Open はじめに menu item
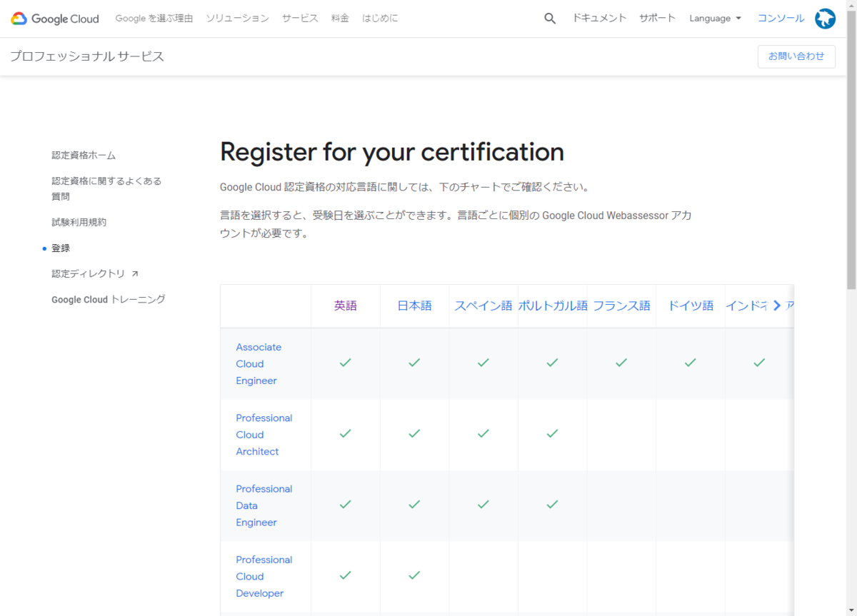This screenshot has height=616, width=857. (x=380, y=19)
